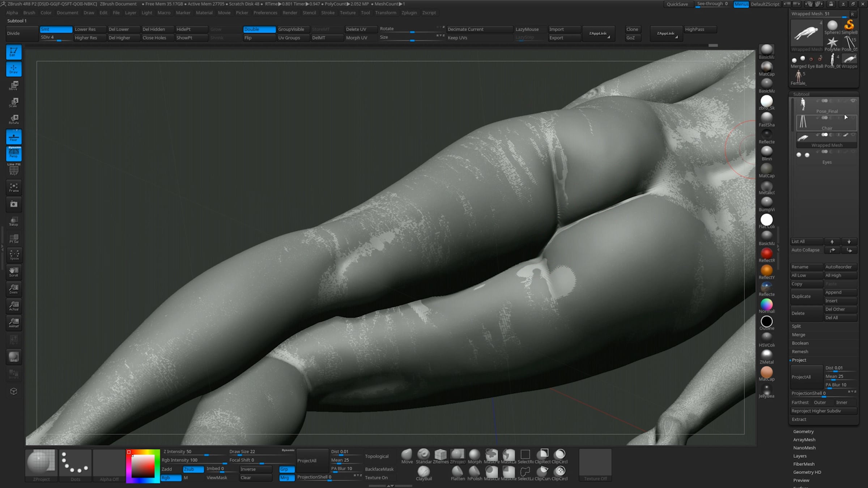Activate the Rotate mode icon
Screen dimensions: 868x488
pyautogui.click(x=14, y=119)
